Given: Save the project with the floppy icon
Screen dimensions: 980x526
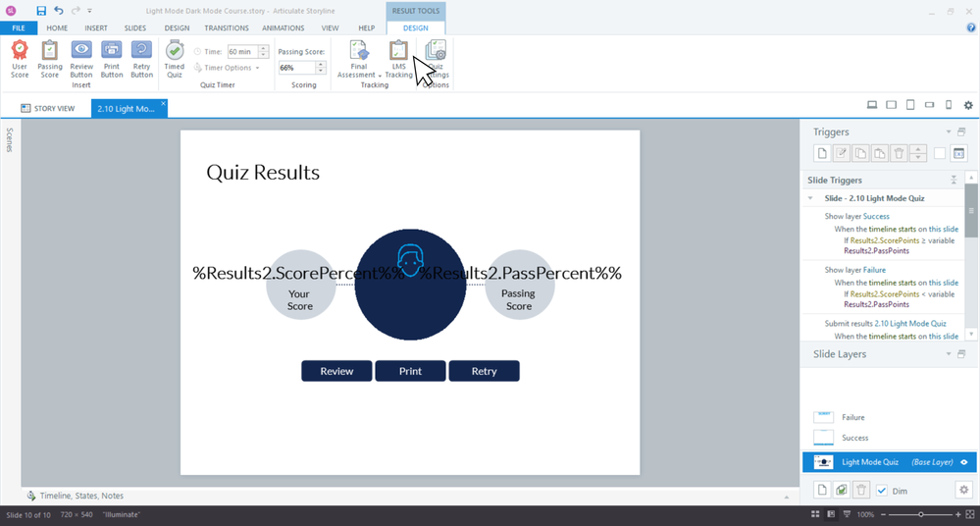Looking at the screenshot, I should (41, 11).
